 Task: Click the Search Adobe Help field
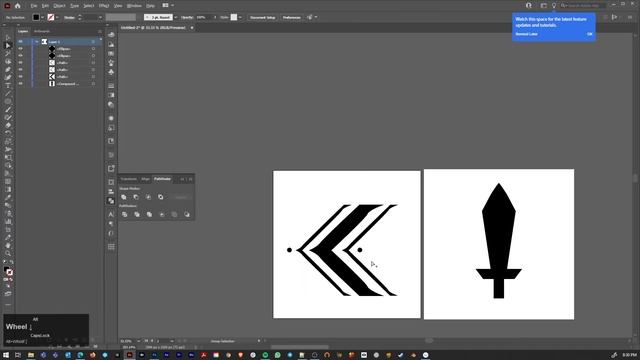coord(583,5)
